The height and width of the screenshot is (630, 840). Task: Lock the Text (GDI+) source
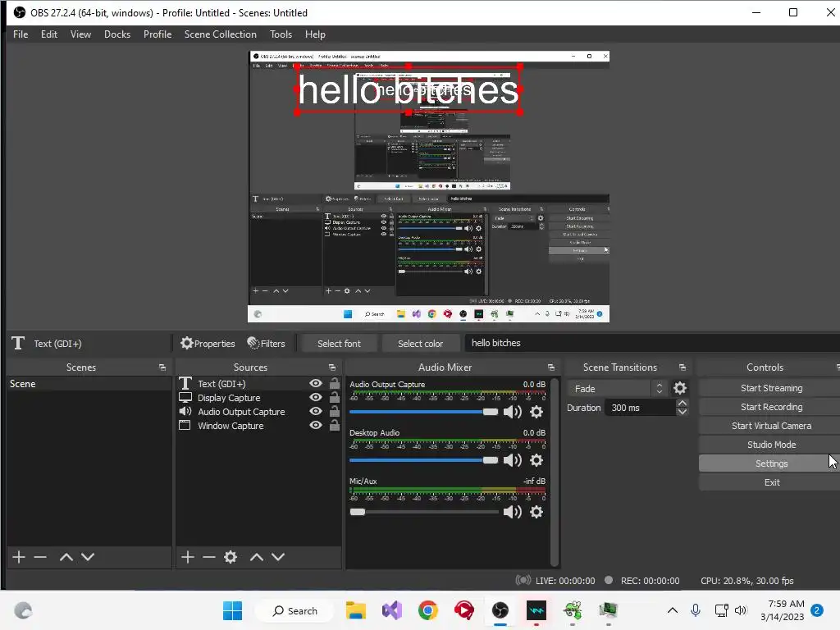[x=335, y=383]
